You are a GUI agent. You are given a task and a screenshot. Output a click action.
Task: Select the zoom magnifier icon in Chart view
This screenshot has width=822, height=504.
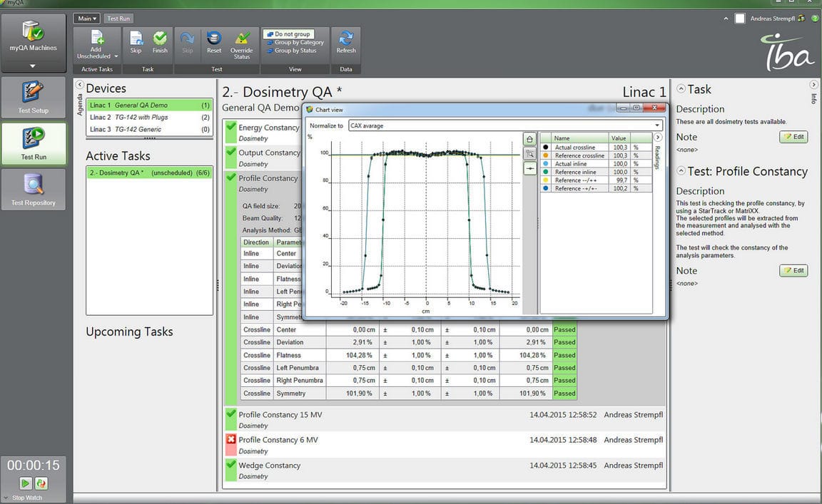click(x=529, y=153)
